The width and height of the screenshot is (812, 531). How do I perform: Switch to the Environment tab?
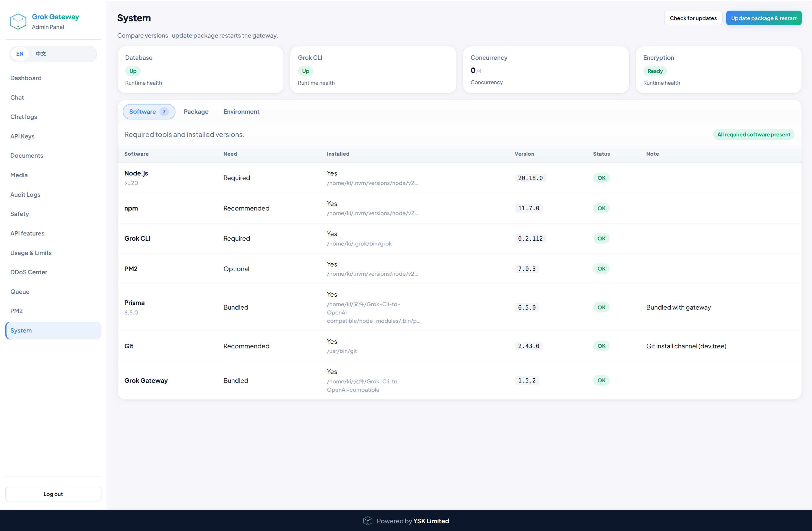[242, 112]
